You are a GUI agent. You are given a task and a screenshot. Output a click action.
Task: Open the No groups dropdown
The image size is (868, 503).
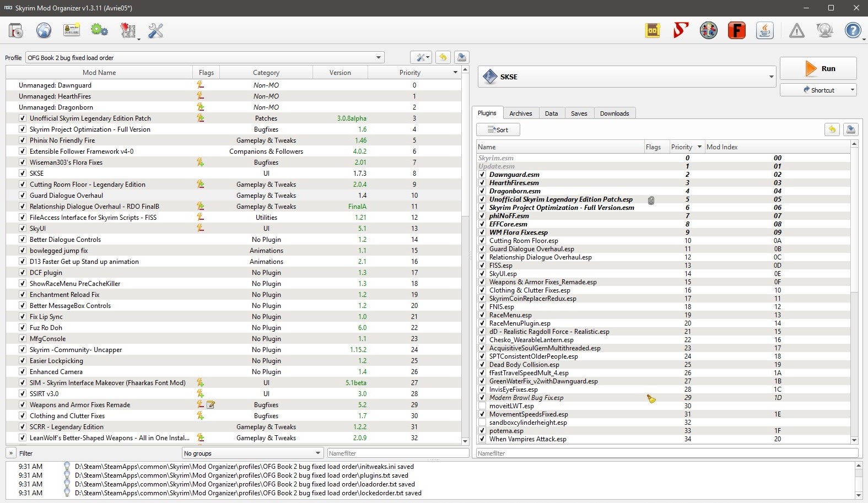[x=252, y=453]
